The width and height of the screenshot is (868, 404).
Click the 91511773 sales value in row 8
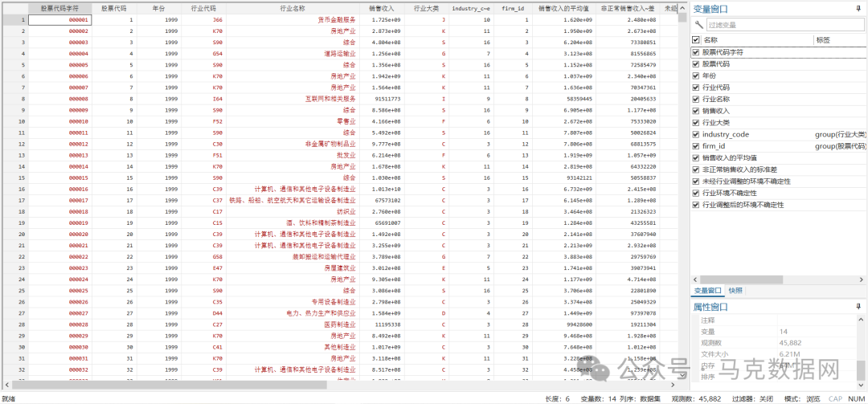[382, 99]
